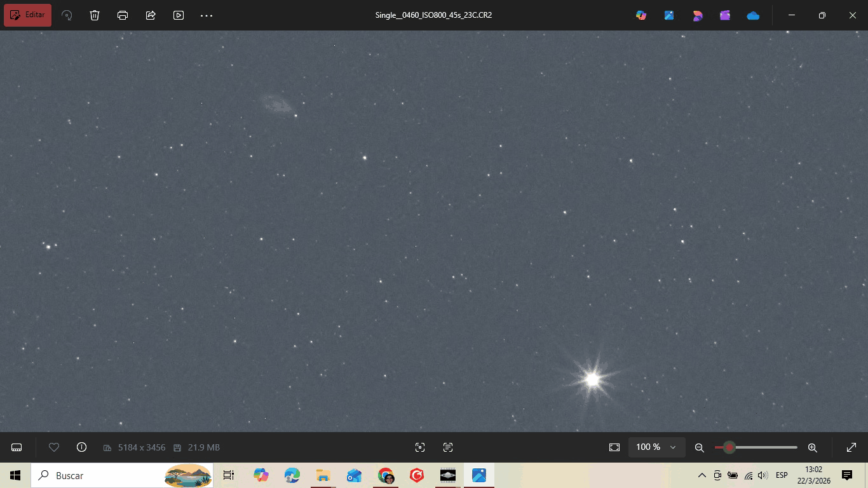Open the Clipchamp icon in the title bar

[x=725, y=15]
